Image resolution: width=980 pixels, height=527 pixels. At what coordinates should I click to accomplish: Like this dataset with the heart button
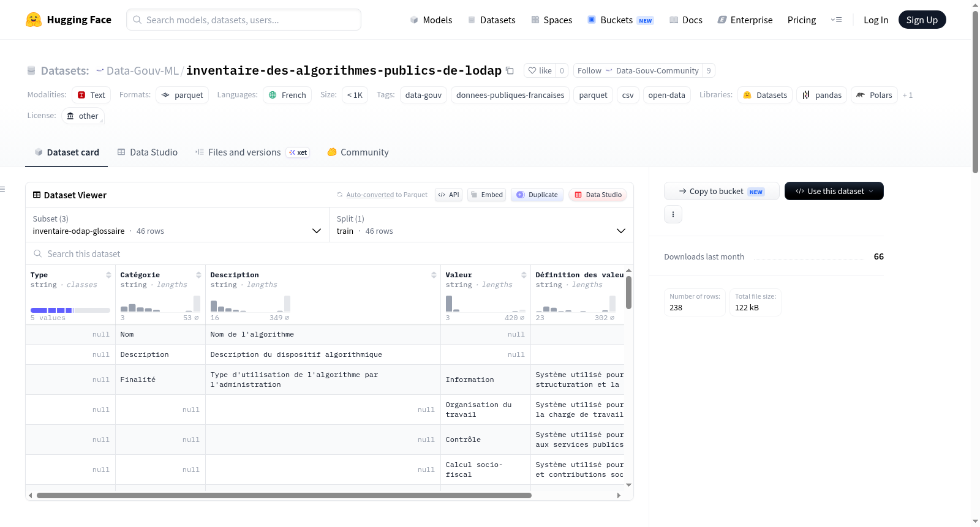(x=540, y=70)
